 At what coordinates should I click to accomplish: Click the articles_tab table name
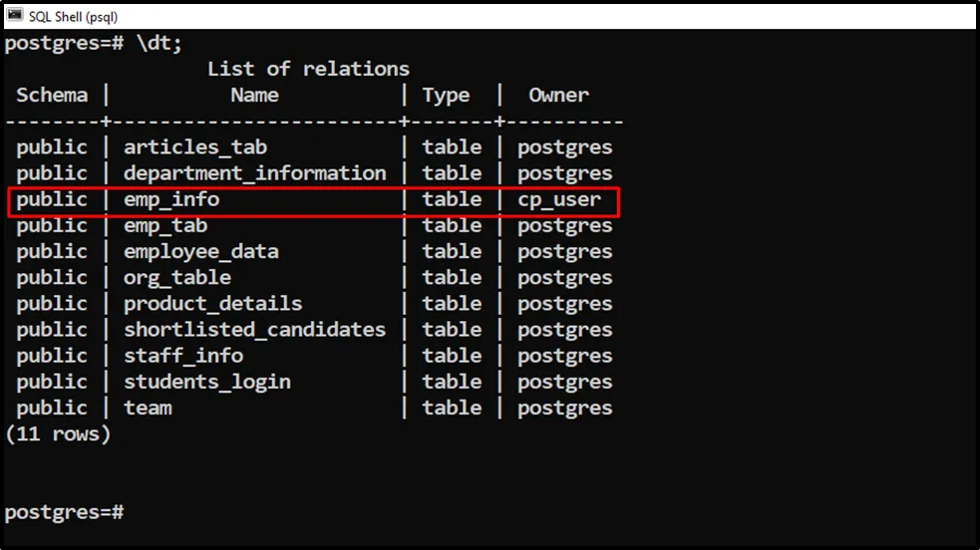coord(195,147)
